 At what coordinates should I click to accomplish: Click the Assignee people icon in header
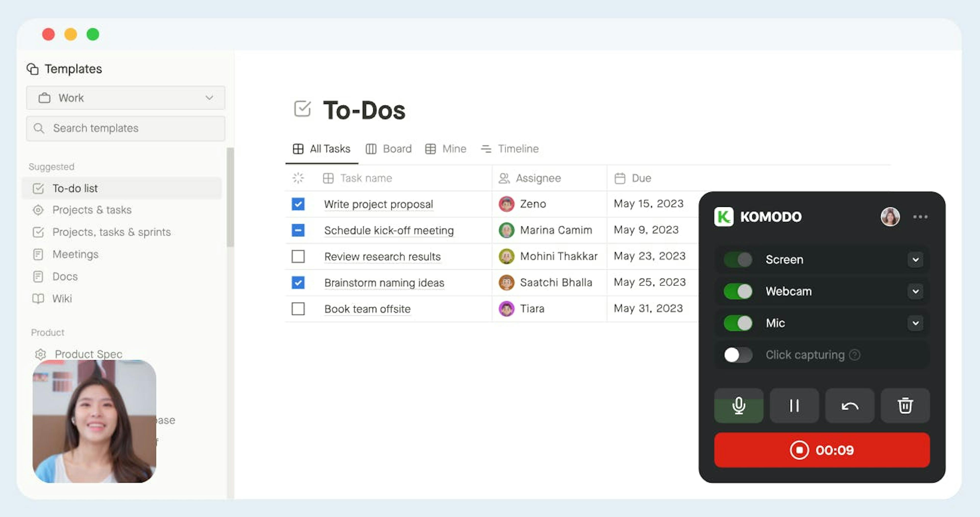[504, 178]
